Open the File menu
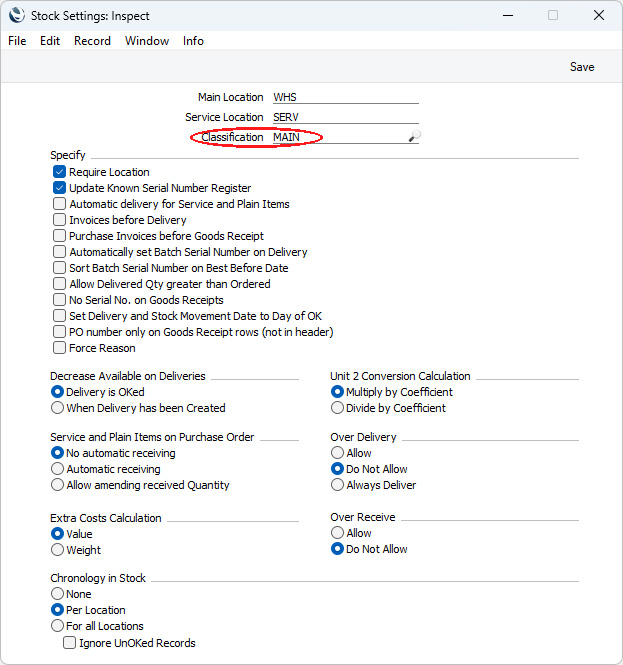 17,41
